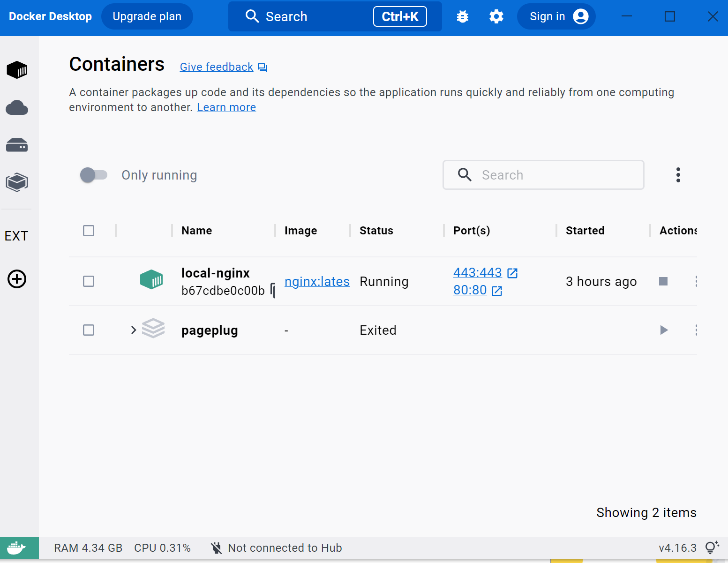Click pageplug stack layers icon
Image resolution: width=728 pixels, height=563 pixels.
click(153, 328)
